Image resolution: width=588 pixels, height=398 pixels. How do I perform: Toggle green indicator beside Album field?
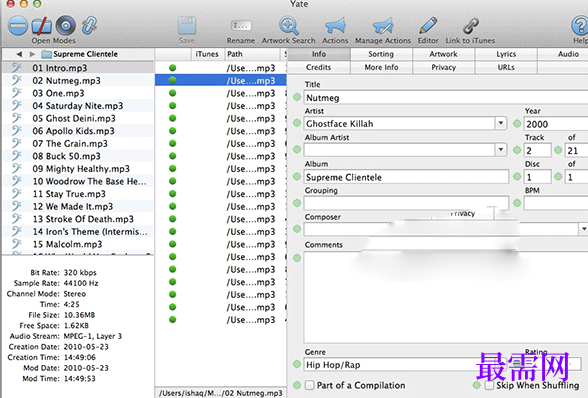click(x=297, y=176)
